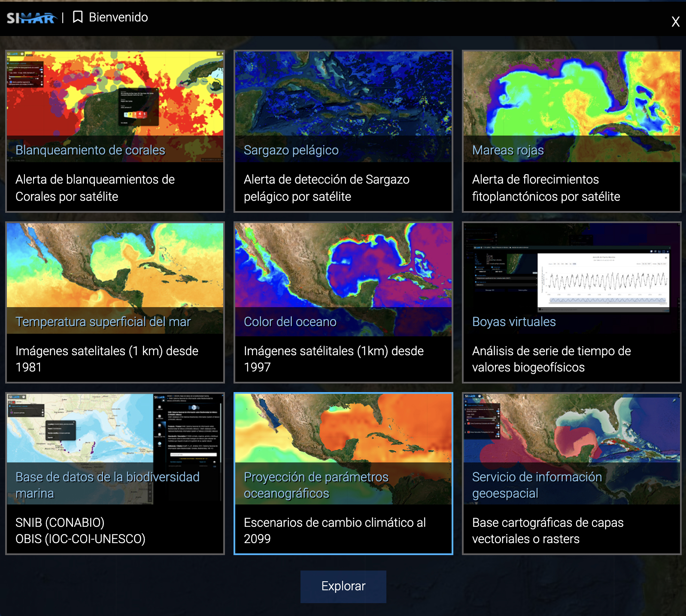Viewport: 686px width, 616px height.
Task: Click the SIMAR logo
Action: pos(31,18)
